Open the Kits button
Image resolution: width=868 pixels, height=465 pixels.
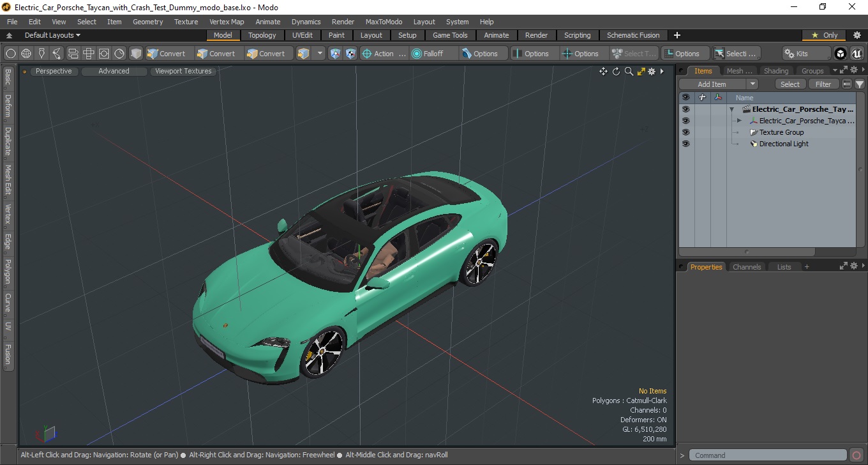pyautogui.click(x=807, y=54)
